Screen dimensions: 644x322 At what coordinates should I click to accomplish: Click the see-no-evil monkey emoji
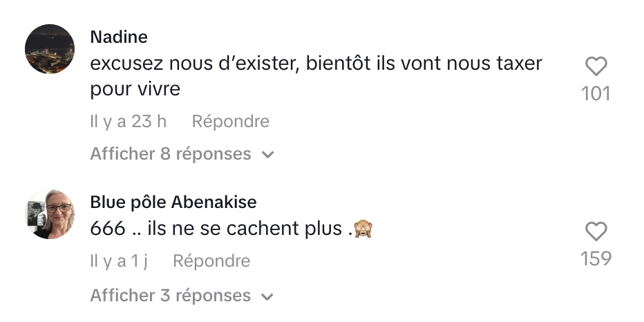pos(363,229)
